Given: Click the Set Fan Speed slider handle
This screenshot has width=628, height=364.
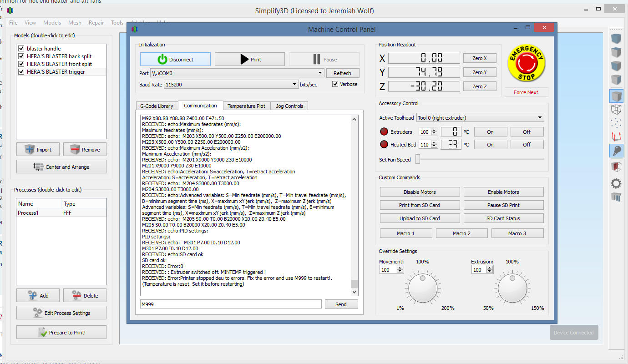Looking at the screenshot, I should [x=417, y=159].
